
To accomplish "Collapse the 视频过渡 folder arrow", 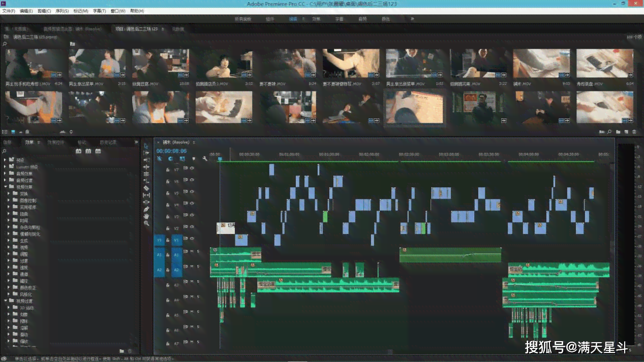I will tap(5, 301).
